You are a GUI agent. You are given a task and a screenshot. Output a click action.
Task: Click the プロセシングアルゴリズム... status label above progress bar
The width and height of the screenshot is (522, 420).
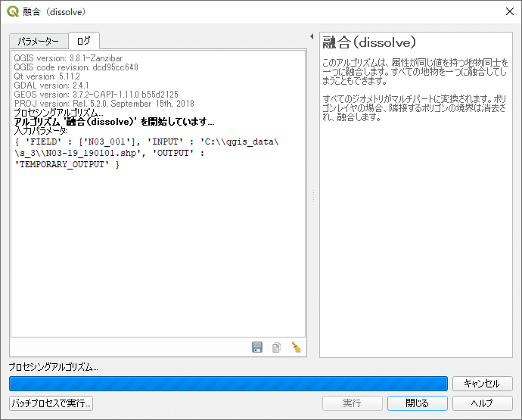click(x=53, y=367)
